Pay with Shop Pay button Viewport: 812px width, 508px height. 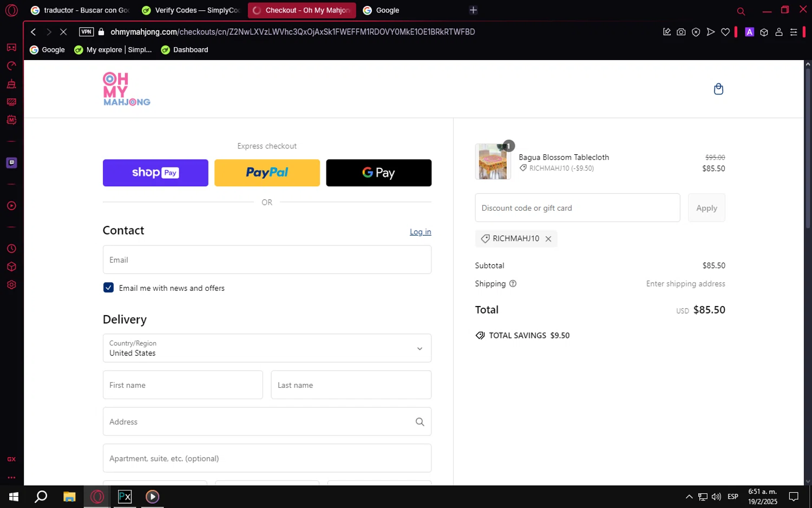pyautogui.click(x=155, y=173)
